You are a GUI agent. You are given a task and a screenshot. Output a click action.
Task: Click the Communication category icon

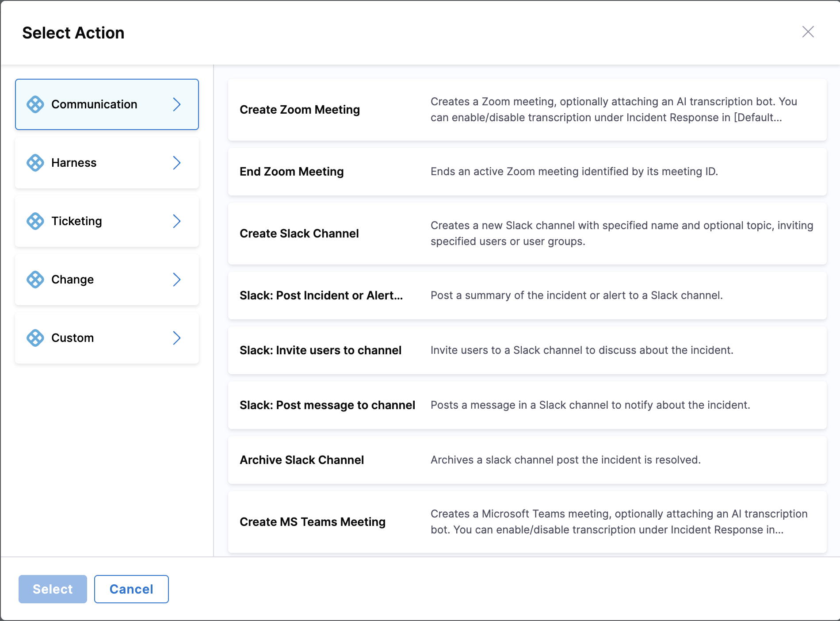pos(36,104)
